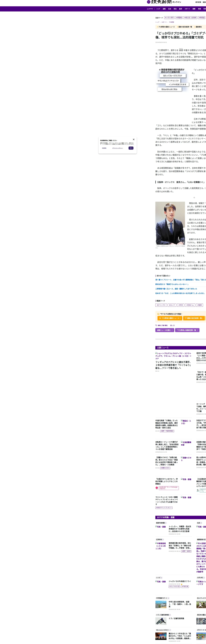The image size is (206, 644).
Task: Select スポーツ in the purple navigation bar
Action: (x=187, y=9)
